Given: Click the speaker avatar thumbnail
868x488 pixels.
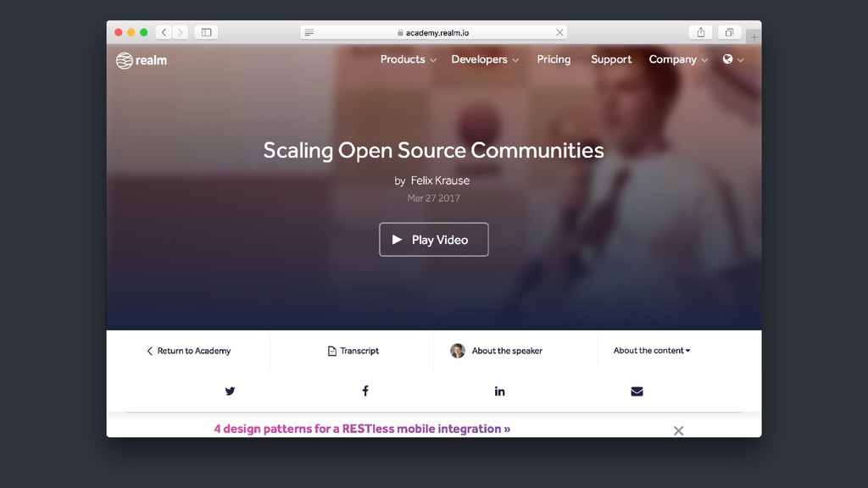Looking at the screenshot, I should (x=458, y=351).
